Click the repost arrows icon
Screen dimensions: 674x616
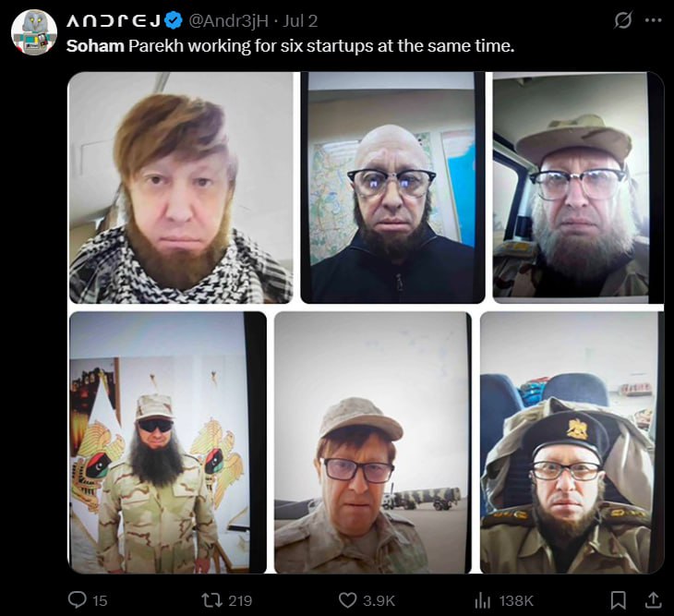click(211, 600)
